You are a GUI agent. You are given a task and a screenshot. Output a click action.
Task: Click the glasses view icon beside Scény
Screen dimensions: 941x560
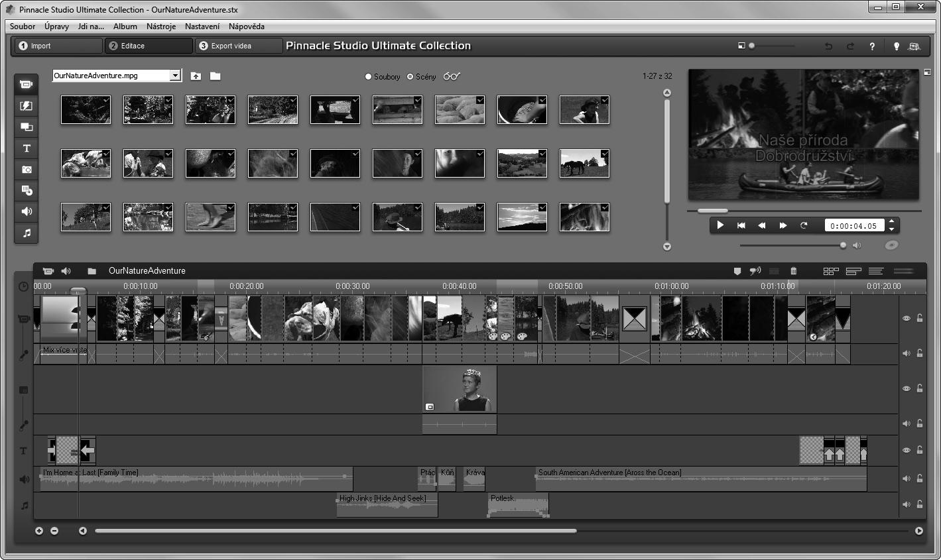pyautogui.click(x=452, y=76)
